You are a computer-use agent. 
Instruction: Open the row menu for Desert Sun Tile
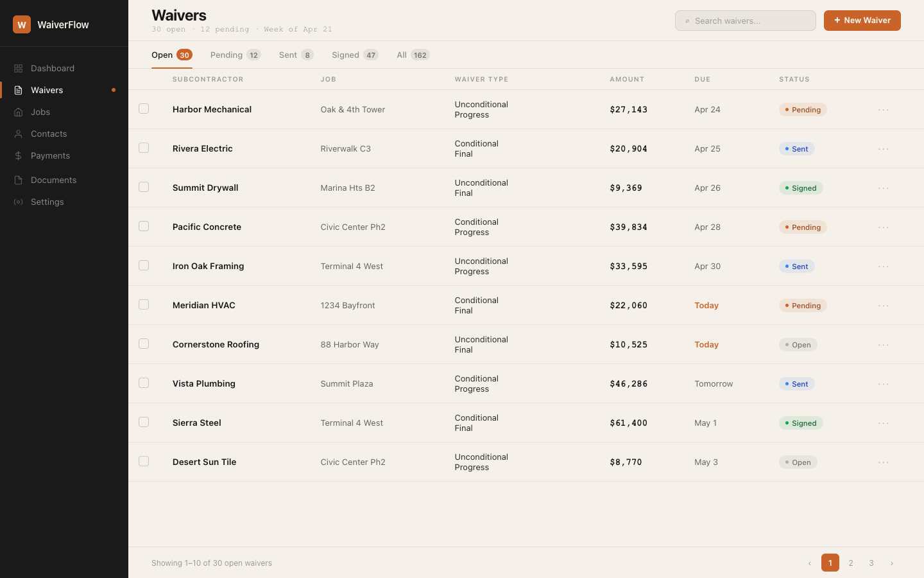pyautogui.click(x=884, y=462)
